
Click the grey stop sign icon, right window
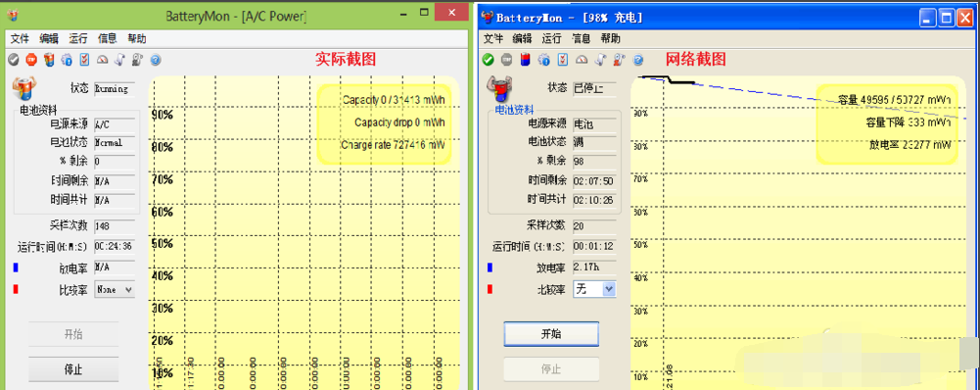click(507, 60)
